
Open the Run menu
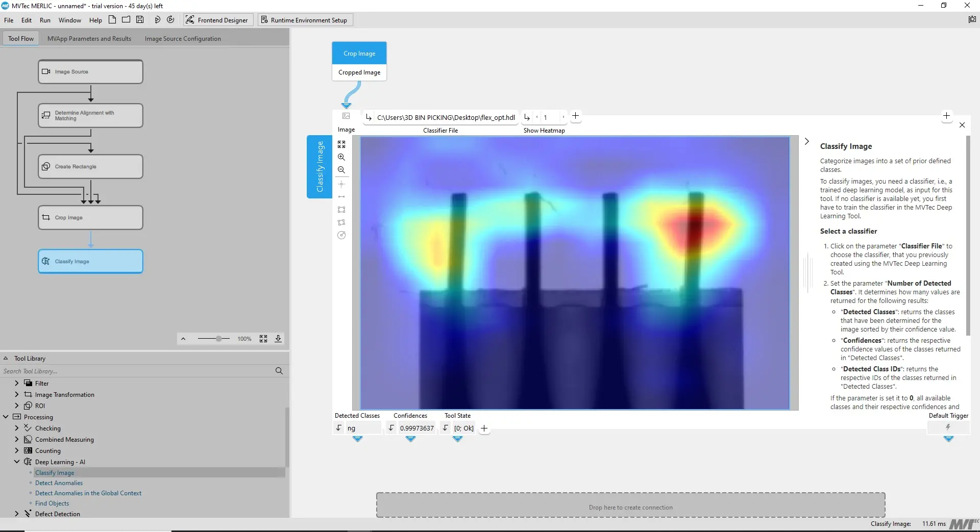click(45, 20)
